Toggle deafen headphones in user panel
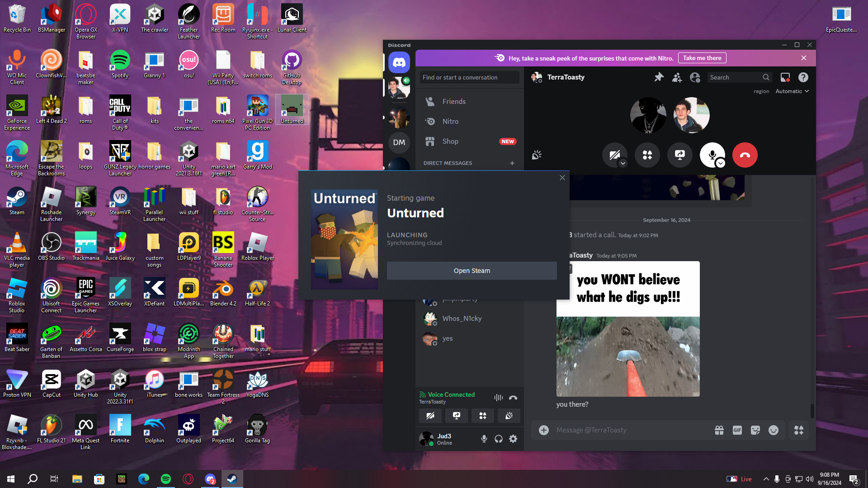 point(499,439)
